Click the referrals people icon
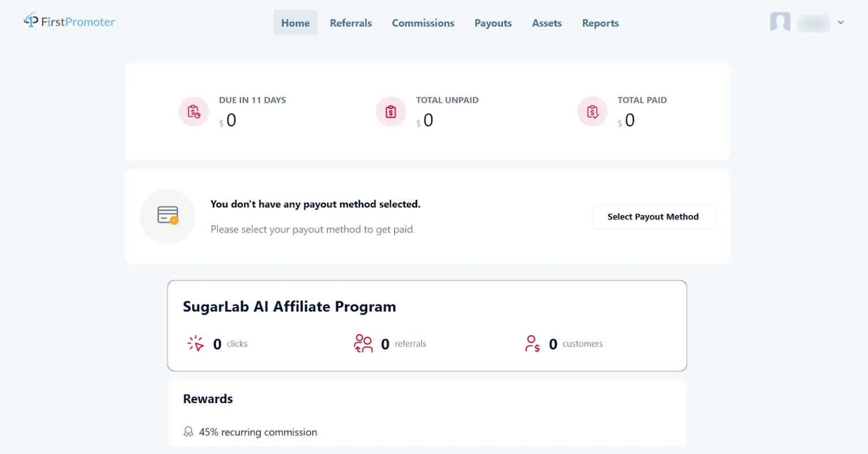The height and width of the screenshot is (454, 868). tap(363, 343)
